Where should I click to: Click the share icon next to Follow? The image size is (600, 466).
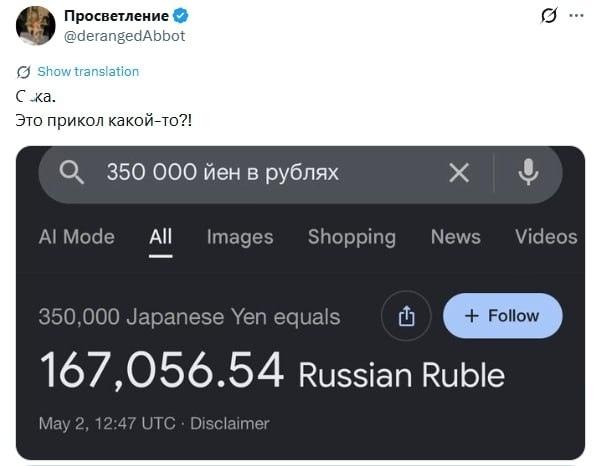(x=406, y=316)
